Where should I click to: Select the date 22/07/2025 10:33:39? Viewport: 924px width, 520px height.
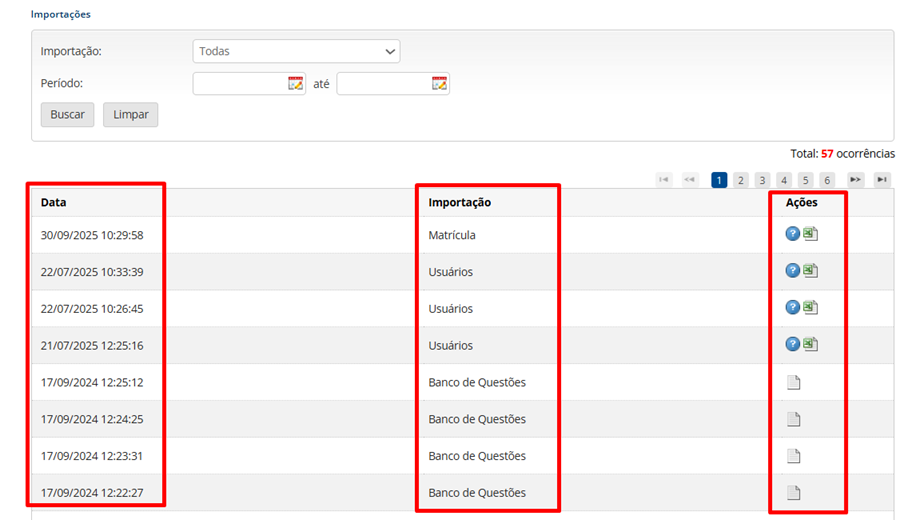(92, 272)
